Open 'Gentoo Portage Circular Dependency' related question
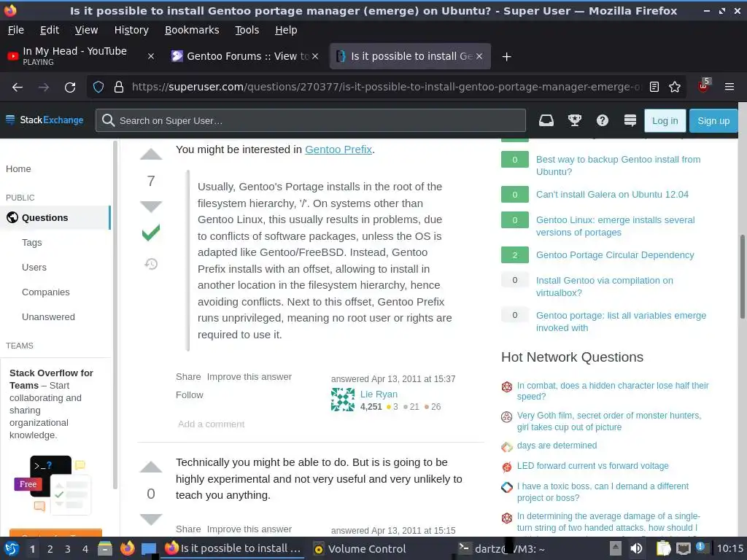 [614, 254]
